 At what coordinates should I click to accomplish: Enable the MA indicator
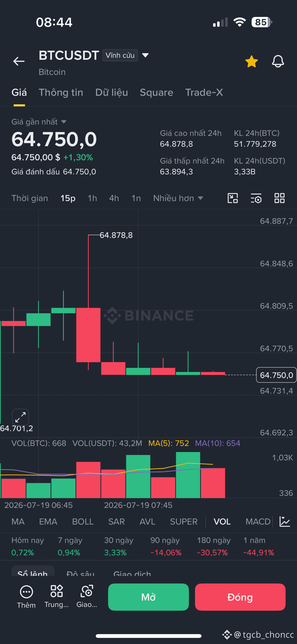18,521
